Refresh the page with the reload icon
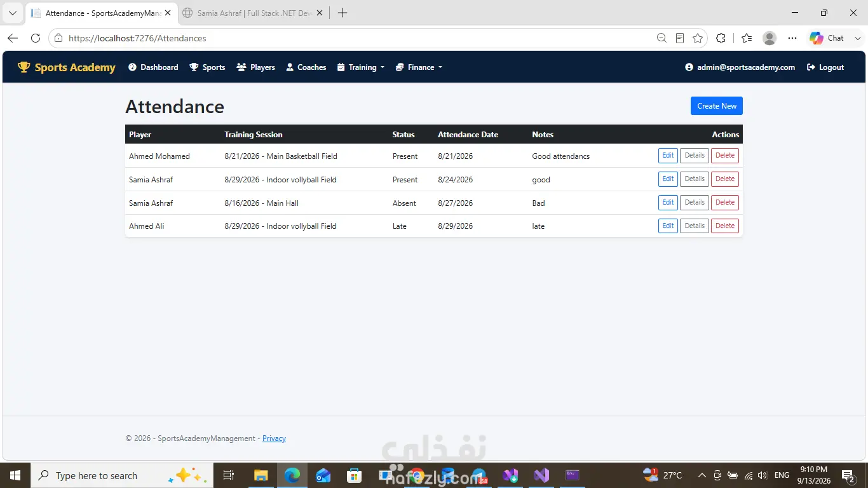Screen dimensions: 868x488 point(36,38)
